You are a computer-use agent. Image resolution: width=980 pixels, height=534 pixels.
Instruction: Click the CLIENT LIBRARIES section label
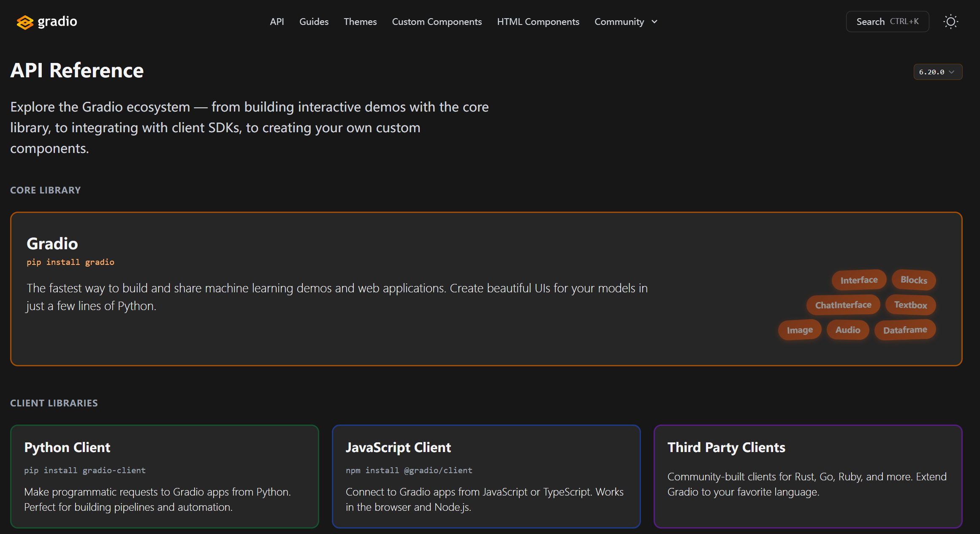coord(54,403)
